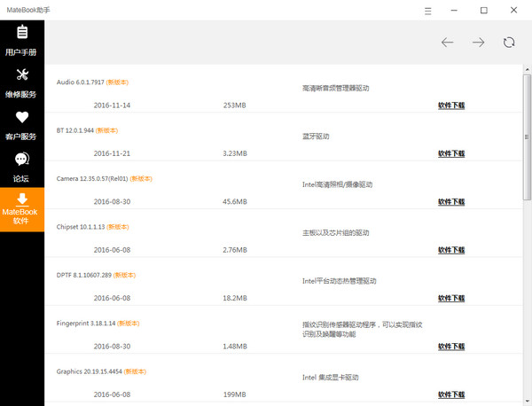Download the BT 12.0.1.944 Bluetooth driver
Viewport: 532px width, 406px height.
450,153
